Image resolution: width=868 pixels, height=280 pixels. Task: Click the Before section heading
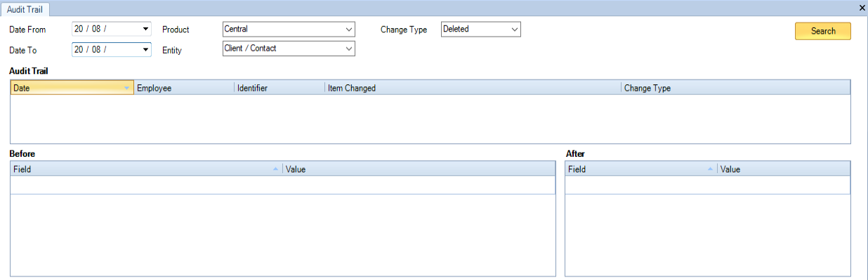coord(22,153)
